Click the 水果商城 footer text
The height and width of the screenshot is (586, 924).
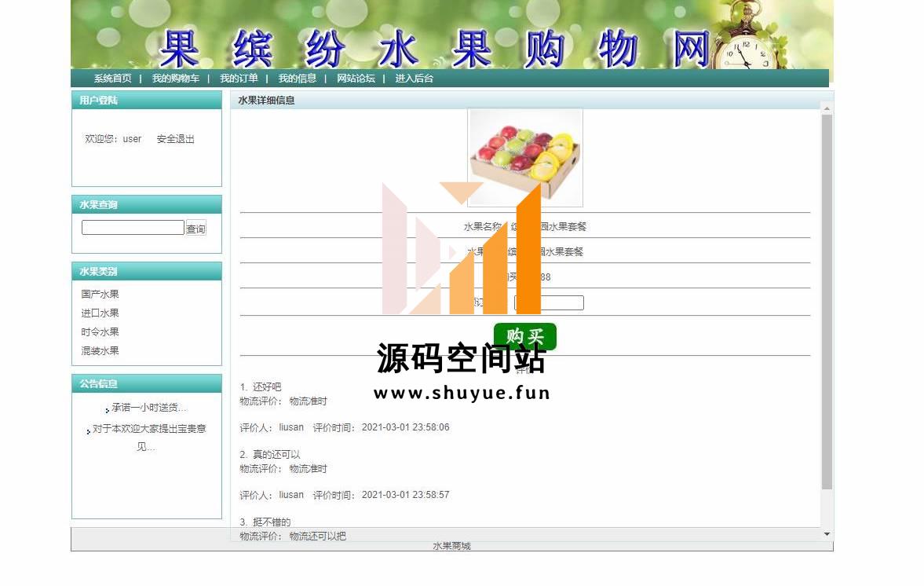coord(452,547)
